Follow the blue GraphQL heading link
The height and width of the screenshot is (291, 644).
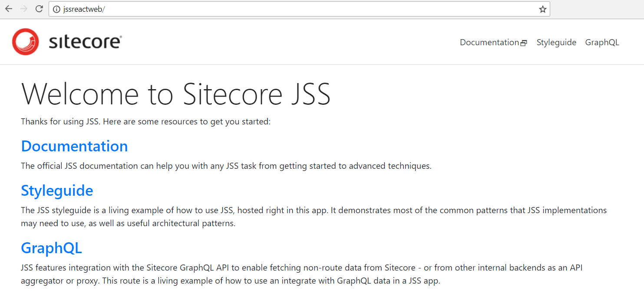[51, 248]
